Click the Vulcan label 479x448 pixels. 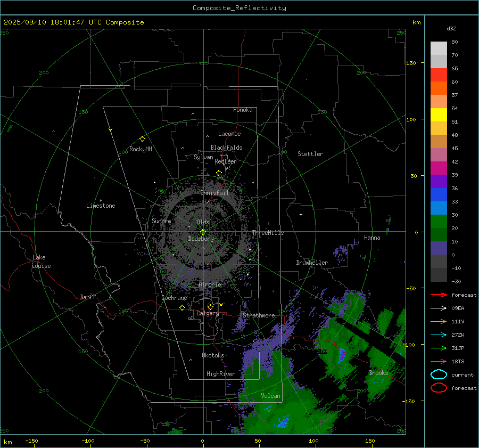tap(271, 396)
